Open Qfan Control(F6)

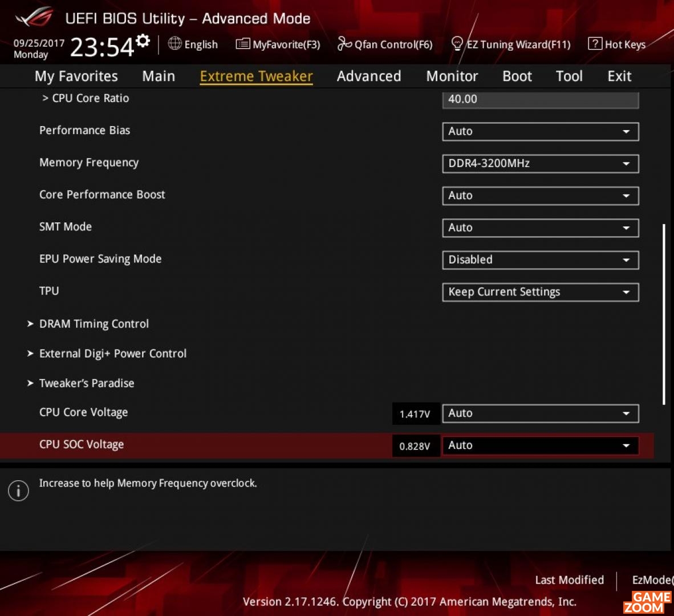click(x=393, y=44)
